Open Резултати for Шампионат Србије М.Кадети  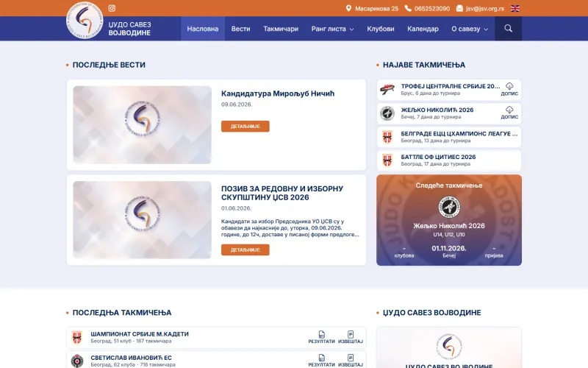(x=321, y=337)
